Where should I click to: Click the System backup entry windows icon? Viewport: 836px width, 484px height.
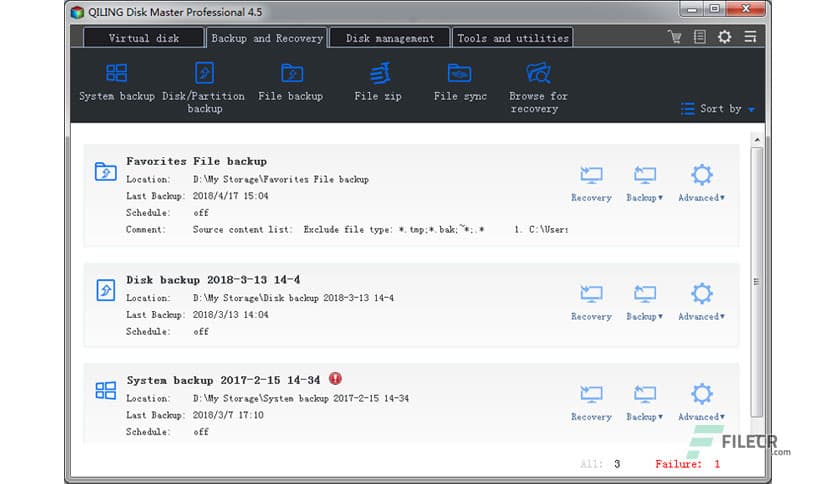click(106, 391)
